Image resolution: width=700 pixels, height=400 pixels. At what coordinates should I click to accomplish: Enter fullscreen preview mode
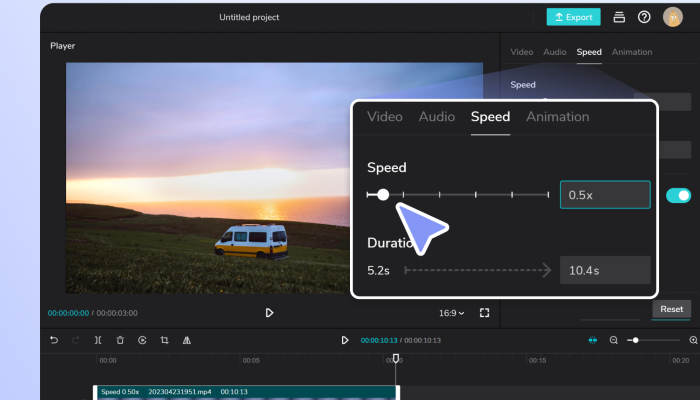point(484,313)
